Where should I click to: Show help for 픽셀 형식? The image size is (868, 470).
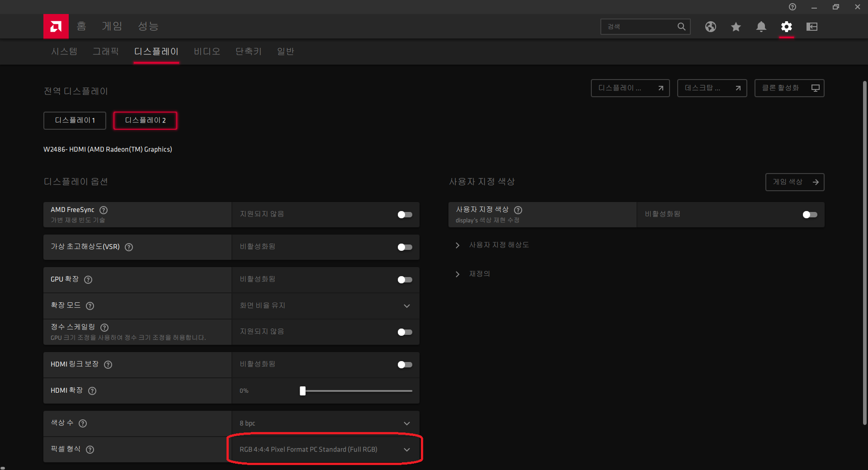(90, 450)
